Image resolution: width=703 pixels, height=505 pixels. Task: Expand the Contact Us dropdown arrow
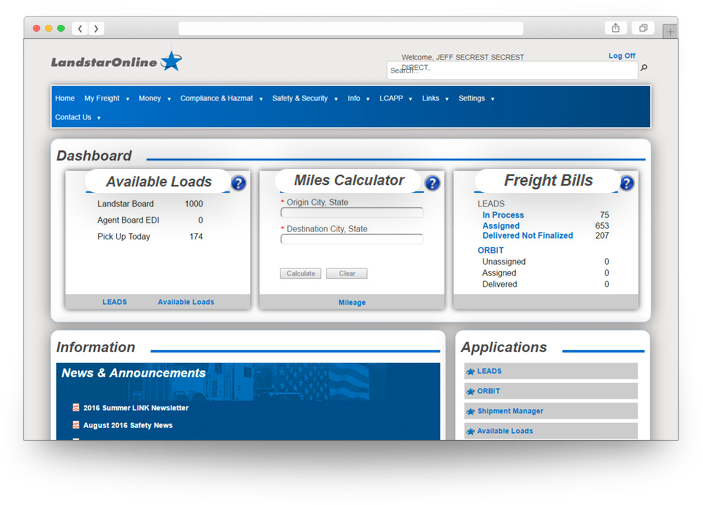click(x=99, y=118)
